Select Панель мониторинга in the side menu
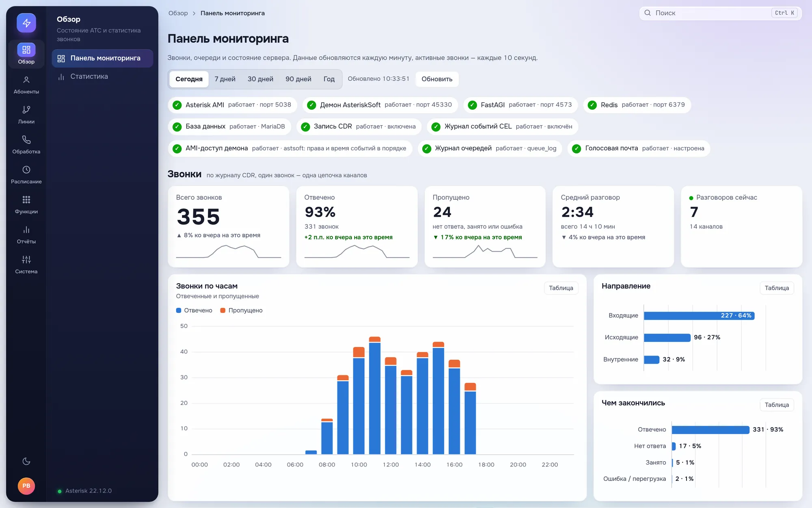 (x=102, y=59)
